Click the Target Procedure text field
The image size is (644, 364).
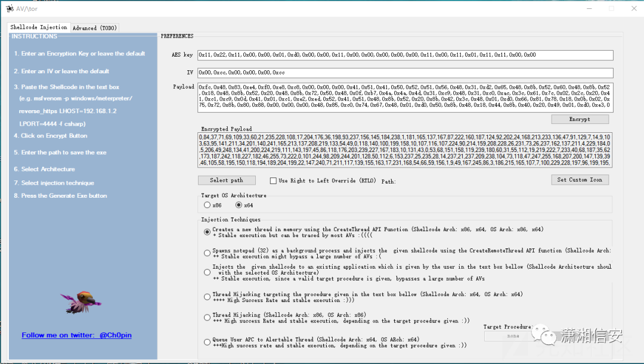click(513, 336)
